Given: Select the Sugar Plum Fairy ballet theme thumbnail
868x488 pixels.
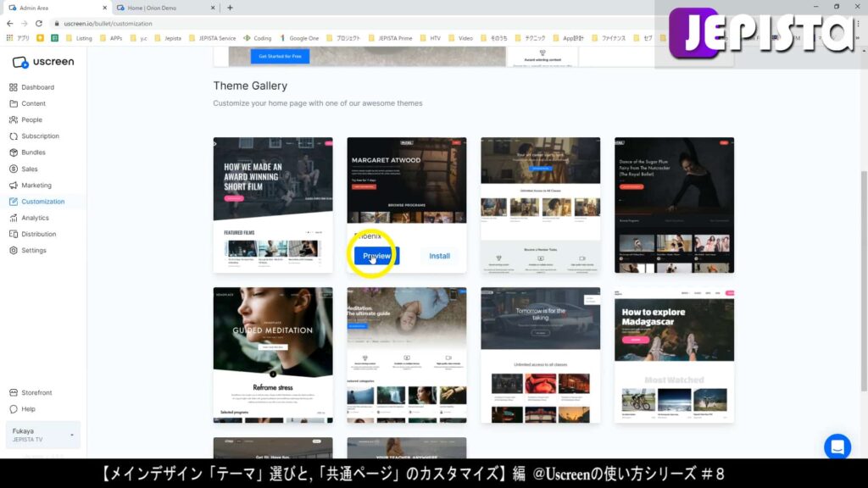Looking at the screenshot, I should [x=674, y=205].
